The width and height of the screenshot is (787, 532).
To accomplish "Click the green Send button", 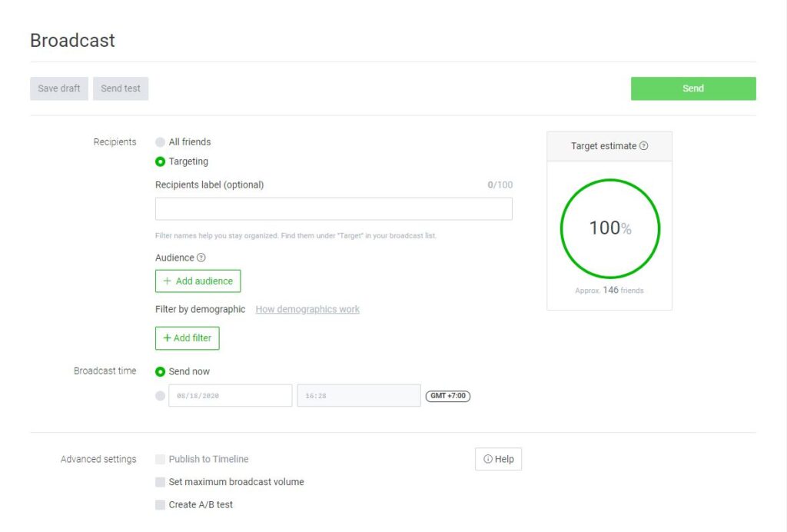I will tap(692, 88).
